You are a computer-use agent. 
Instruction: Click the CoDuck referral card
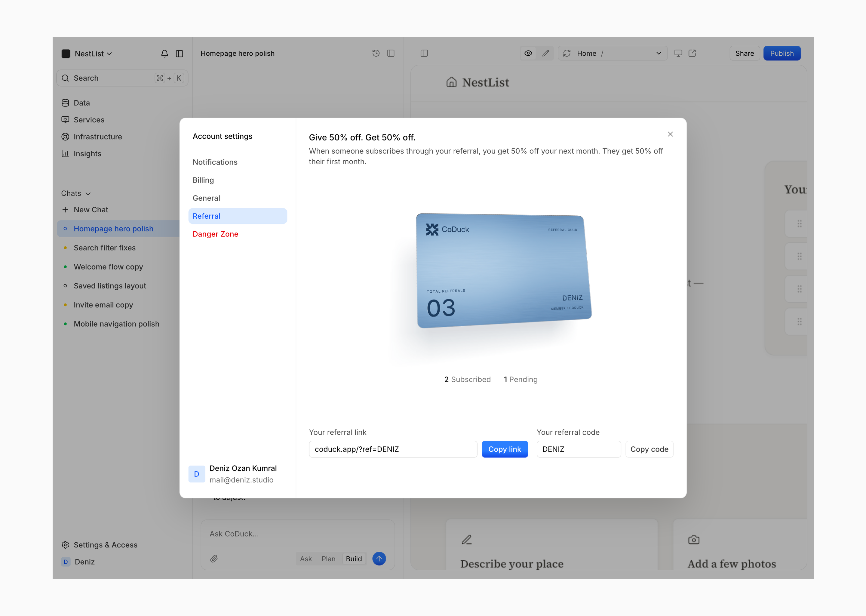coord(504,270)
